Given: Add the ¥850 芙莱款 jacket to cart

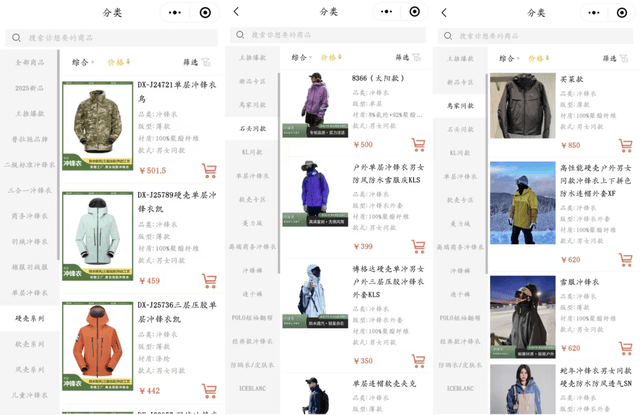Looking at the screenshot, I should (626, 145).
